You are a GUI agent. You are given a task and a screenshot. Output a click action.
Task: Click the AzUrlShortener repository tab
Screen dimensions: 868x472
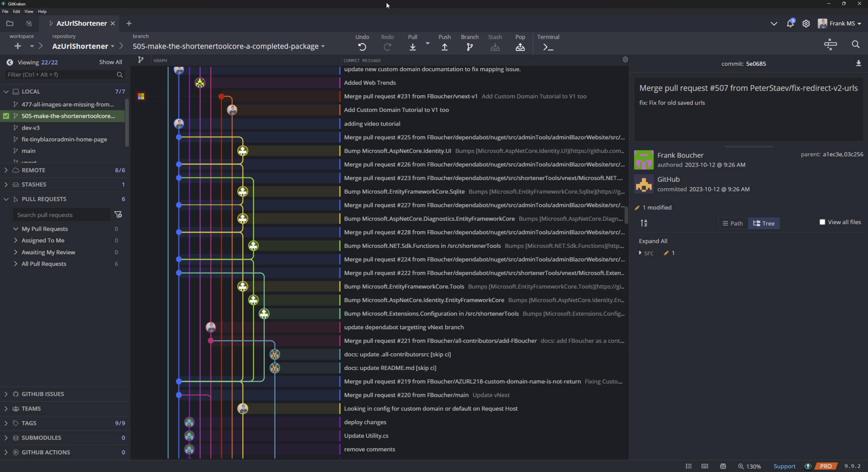tap(81, 23)
